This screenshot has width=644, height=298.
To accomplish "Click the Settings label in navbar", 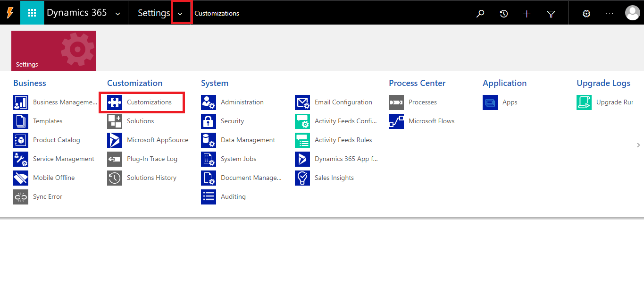I will click(x=154, y=13).
